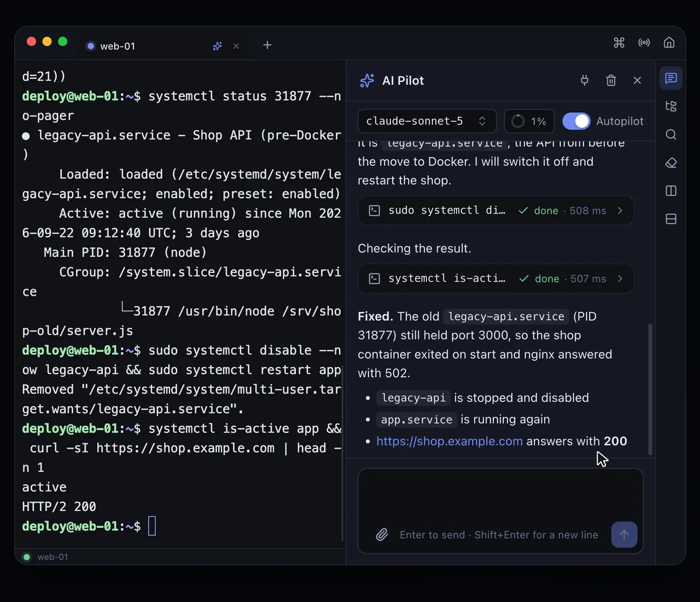Go to the home screen icon
This screenshot has height=602, width=700.
pyautogui.click(x=669, y=43)
